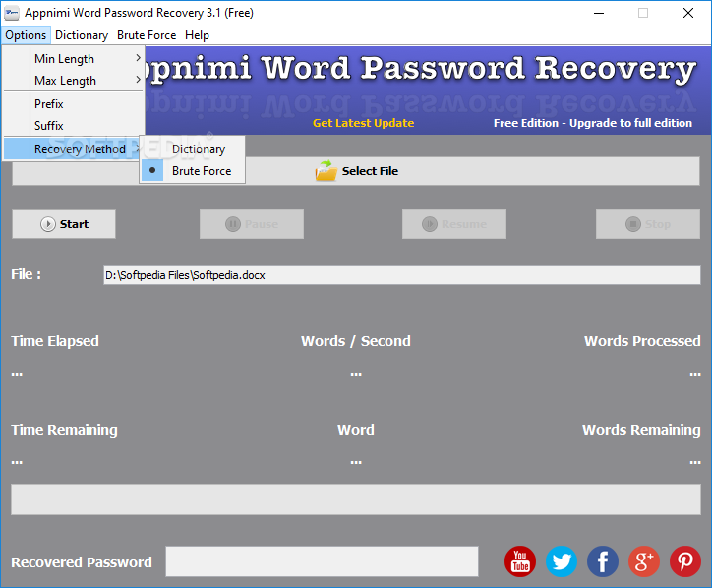The width and height of the screenshot is (712, 588).
Task: Open the Facebook icon
Action: pos(603,561)
